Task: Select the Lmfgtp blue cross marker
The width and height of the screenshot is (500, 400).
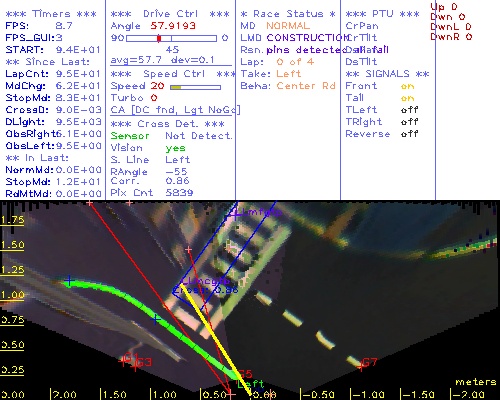Action: click(x=235, y=215)
